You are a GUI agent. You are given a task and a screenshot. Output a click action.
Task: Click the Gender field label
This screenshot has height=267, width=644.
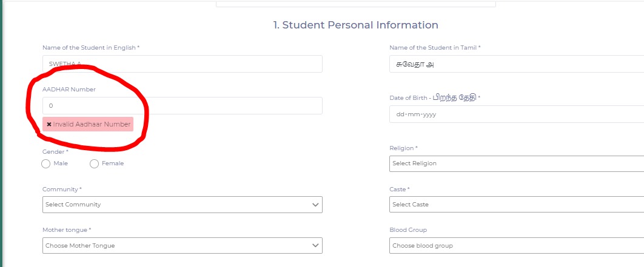tap(55, 151)
